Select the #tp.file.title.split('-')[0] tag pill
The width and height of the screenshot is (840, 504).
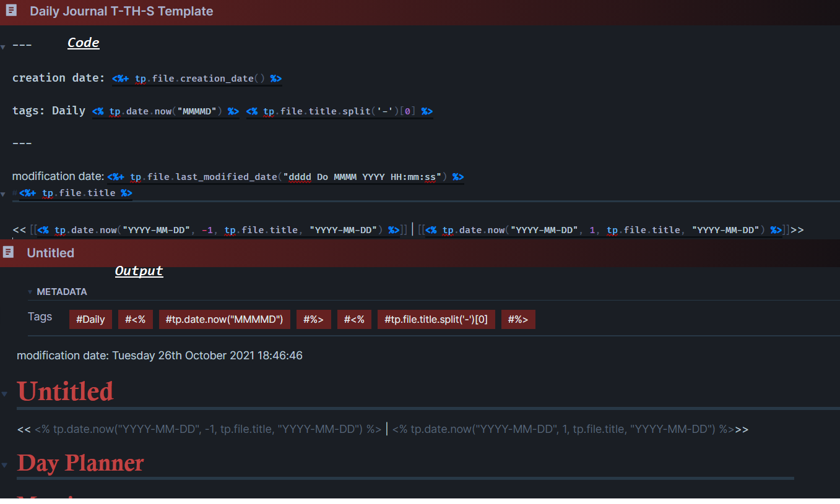click(436, 319)
